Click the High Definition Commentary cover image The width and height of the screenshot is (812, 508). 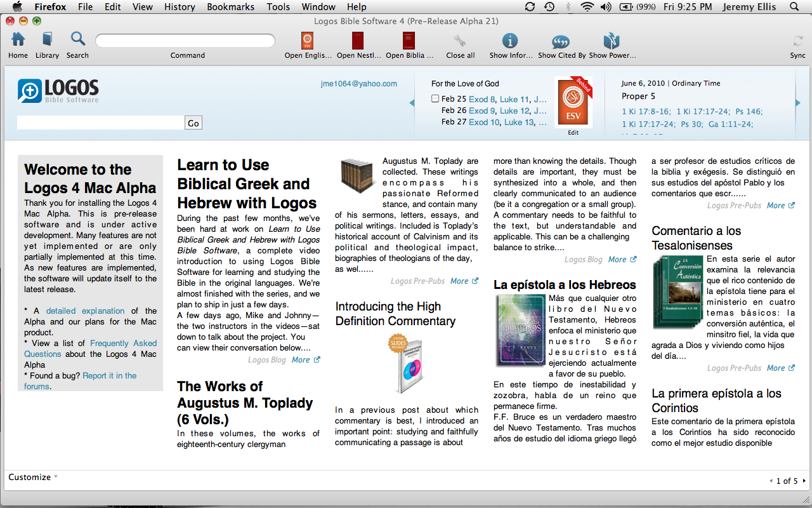click(x=405, y=364)
